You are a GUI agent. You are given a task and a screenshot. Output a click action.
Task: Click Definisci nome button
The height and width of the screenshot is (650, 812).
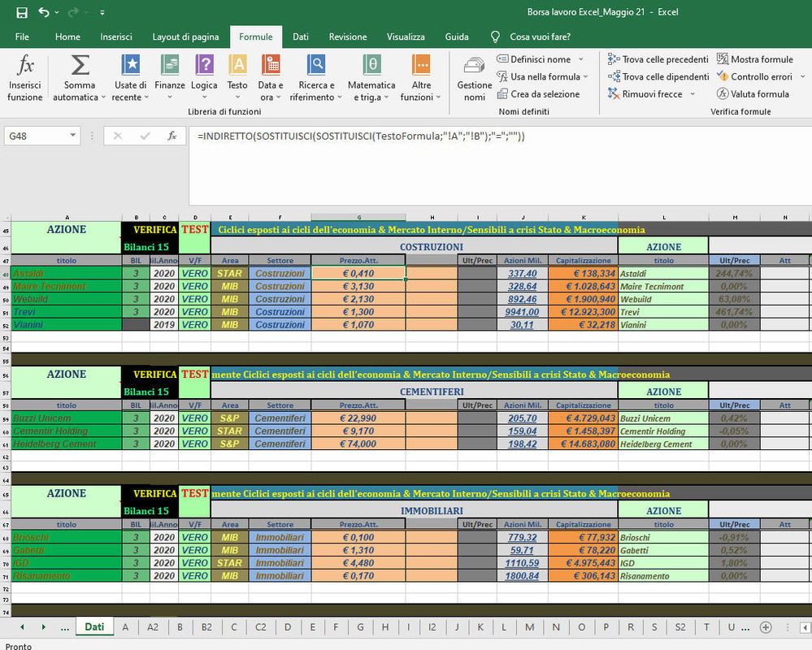point(534,59)
